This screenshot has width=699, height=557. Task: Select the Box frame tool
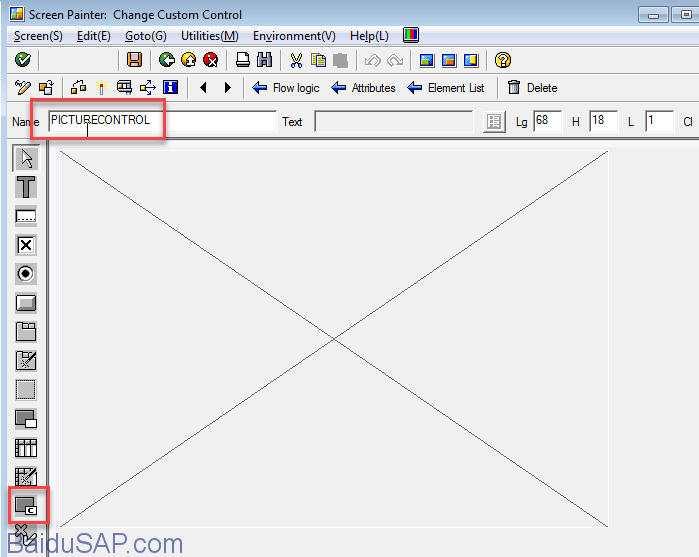click(26, 390)
